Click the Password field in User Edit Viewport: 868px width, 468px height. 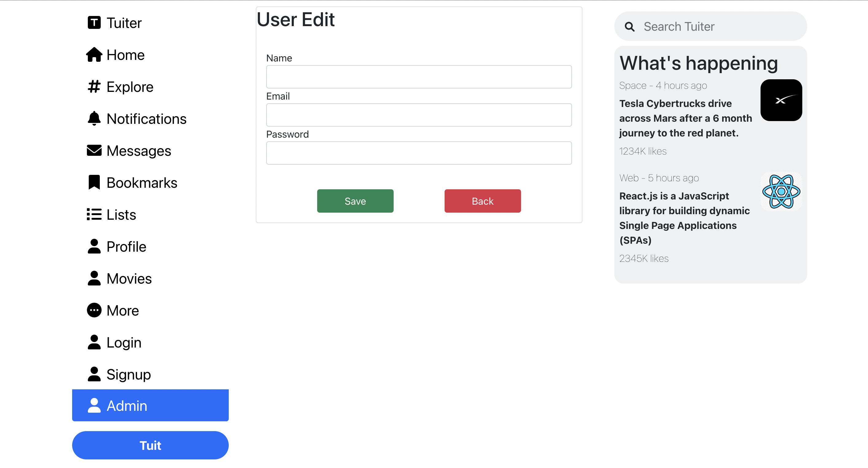click(x=418, y=153)
